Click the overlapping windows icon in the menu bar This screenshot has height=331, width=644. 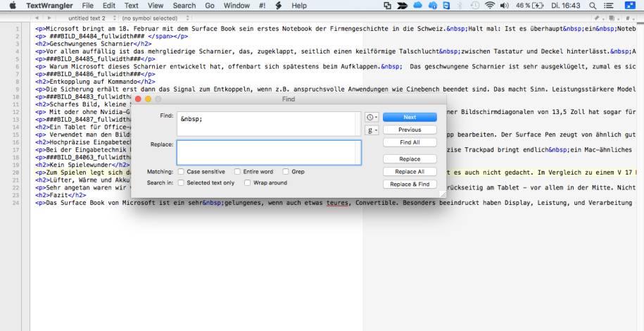click(387, 6)
